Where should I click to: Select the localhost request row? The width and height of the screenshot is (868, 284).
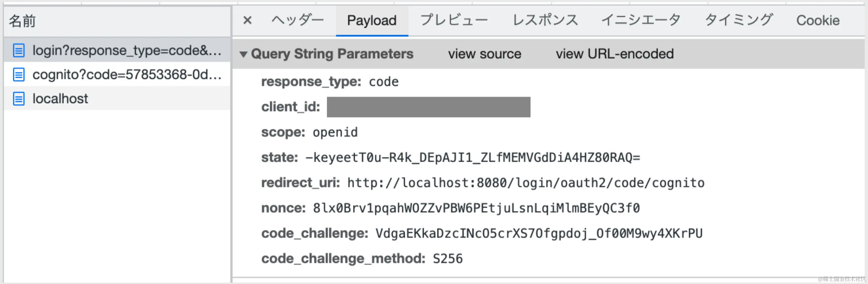[60, 99]
